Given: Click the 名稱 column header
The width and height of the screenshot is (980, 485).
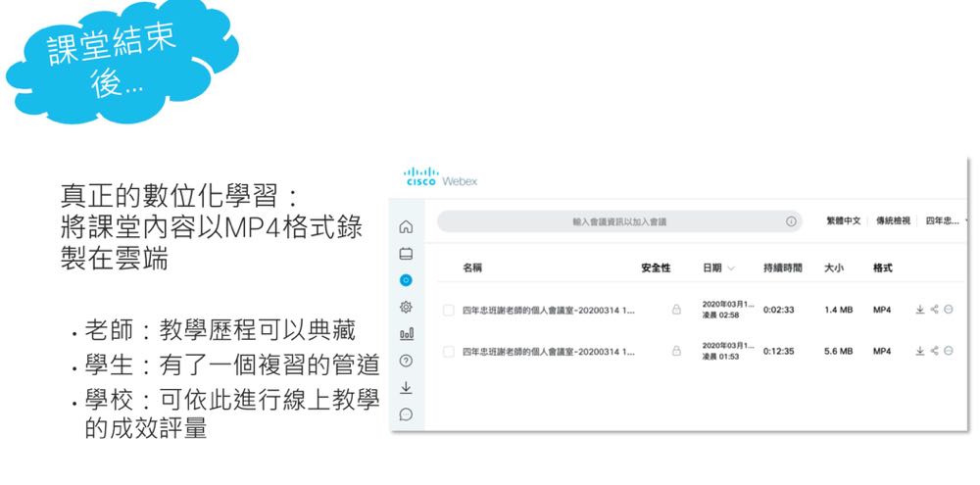Looking at the screenshot, I should tap(472, 268).
